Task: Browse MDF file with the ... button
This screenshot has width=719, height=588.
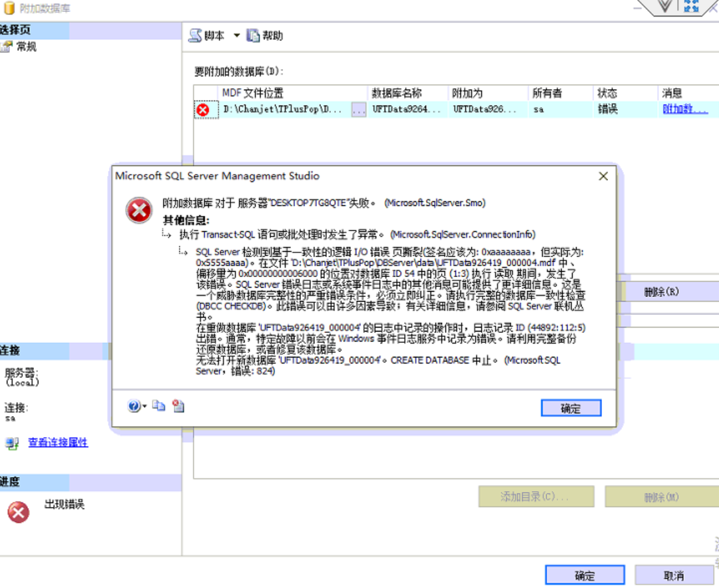Action: (359, 110)
